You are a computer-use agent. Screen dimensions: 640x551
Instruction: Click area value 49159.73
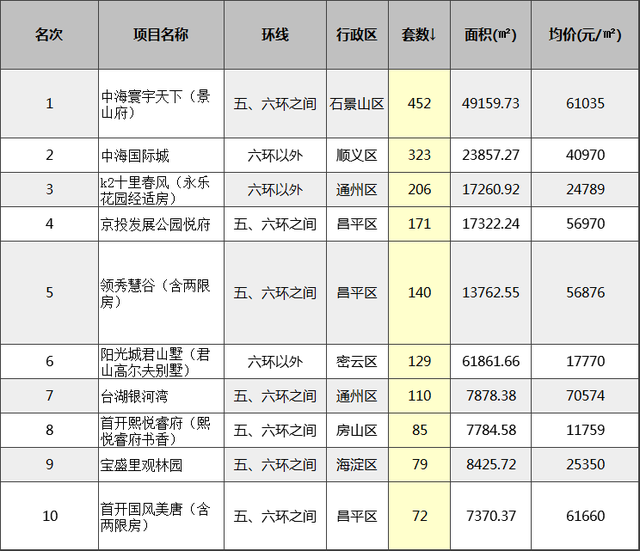[x=491, y=104]
